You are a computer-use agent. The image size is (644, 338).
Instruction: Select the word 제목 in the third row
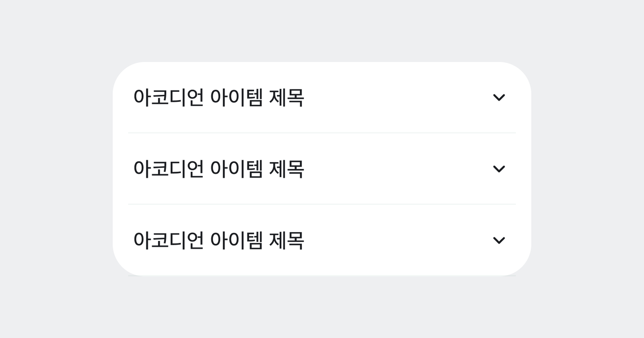pyautogui.click(x=287, y=240)
